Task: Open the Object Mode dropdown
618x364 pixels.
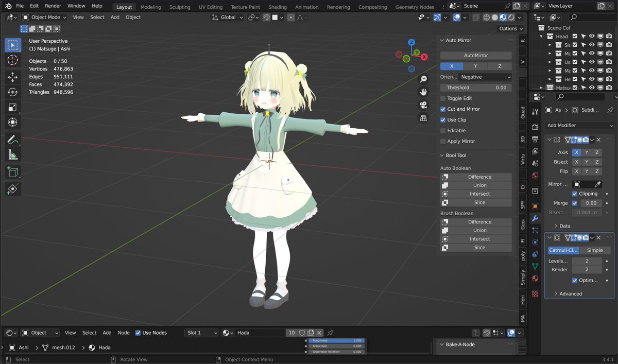Action: [44, 17]
